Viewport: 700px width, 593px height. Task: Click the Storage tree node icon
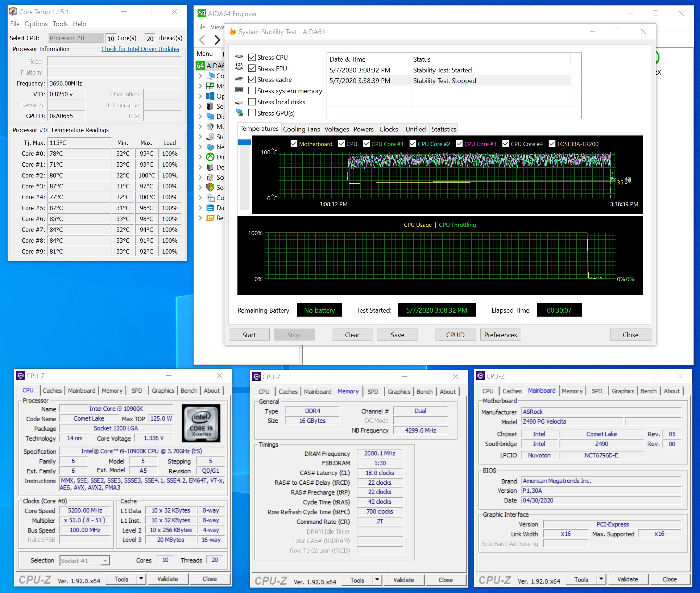(x=210, y=137)
